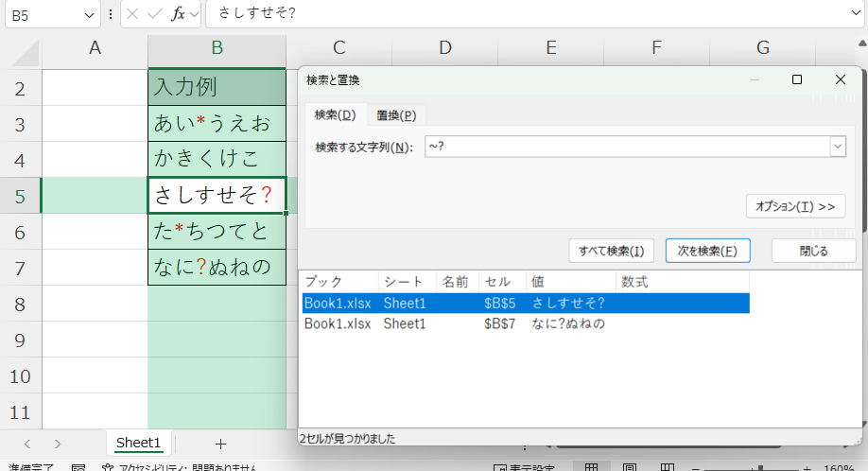Click the 検索する文字列 input field

pyautogui.click(x=624, y=147)
